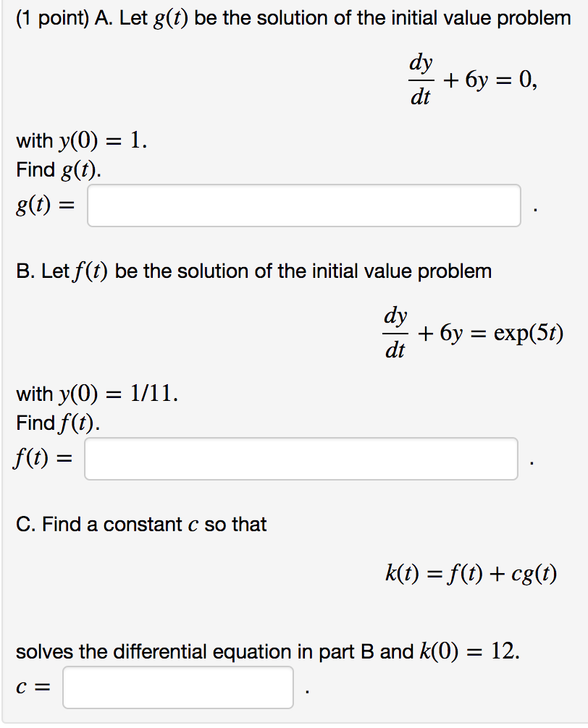Click the g(t) answer input field
The height and width of the screenshot is (728, 588).
point(304,206)
